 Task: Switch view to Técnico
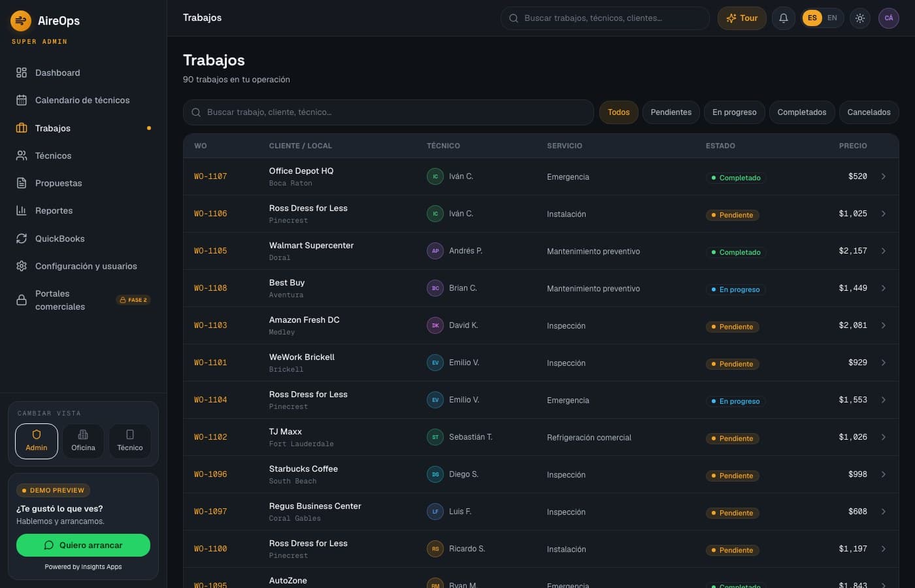pyautogui.click(x=130, y=441)
